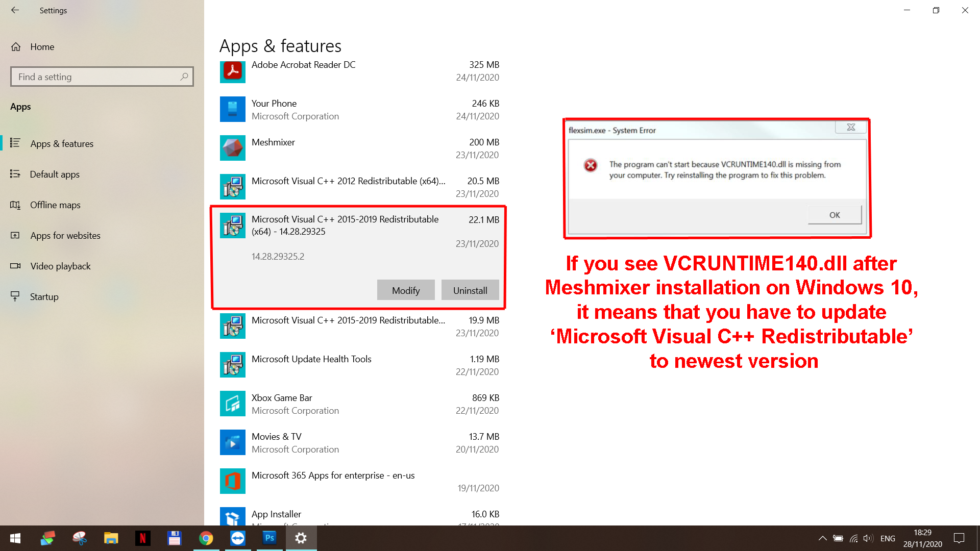980x551 pixels.
Task: Expand the Offline maps settings section
Action: (55, 205)
